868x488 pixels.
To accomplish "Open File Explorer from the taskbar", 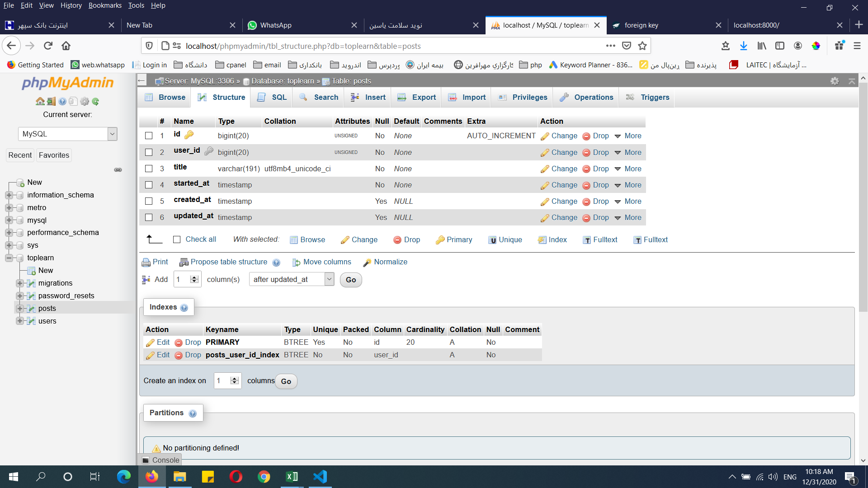I will (180, 476).
